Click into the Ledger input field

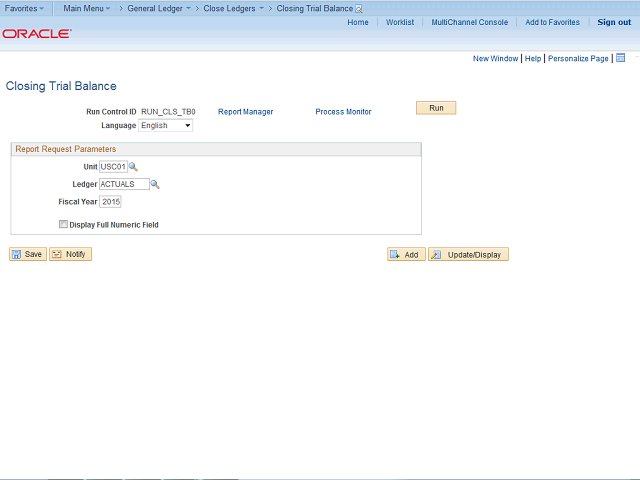click(124, 184)
